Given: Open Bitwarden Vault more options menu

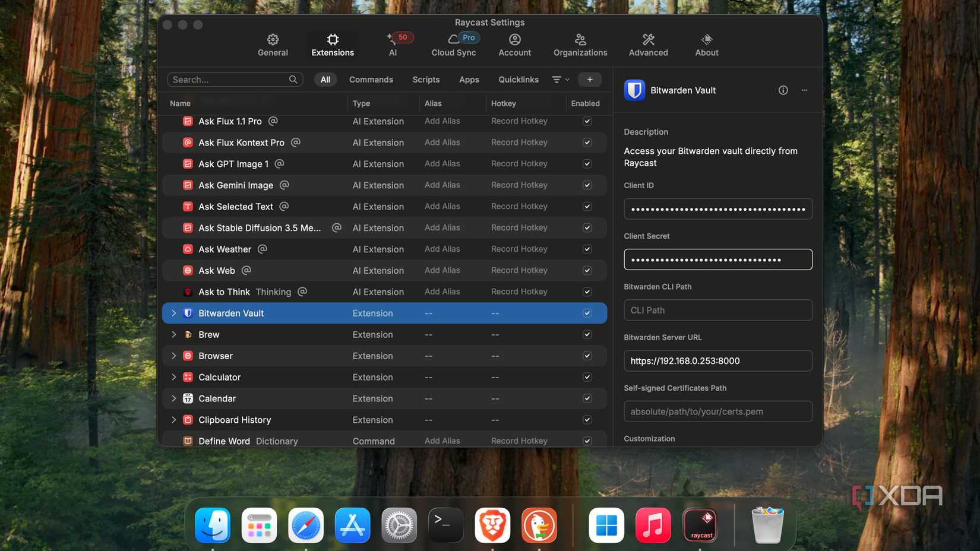Looking at the screenshot, I should tap(804, 90).
